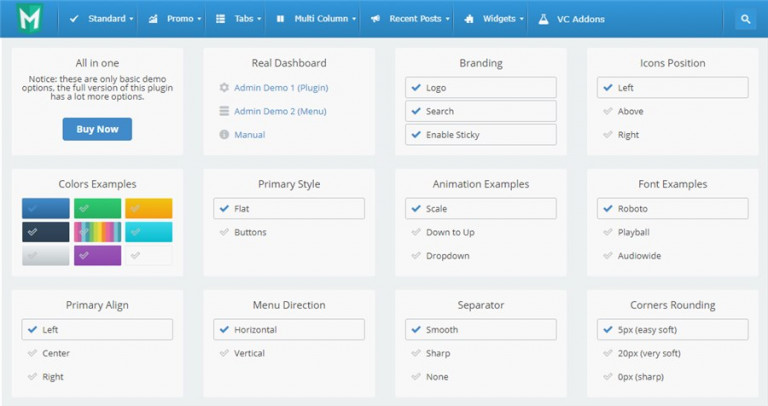Screen dimensions: 768x406
Task: Choose the white color swatch
Action: pos(149,255)
